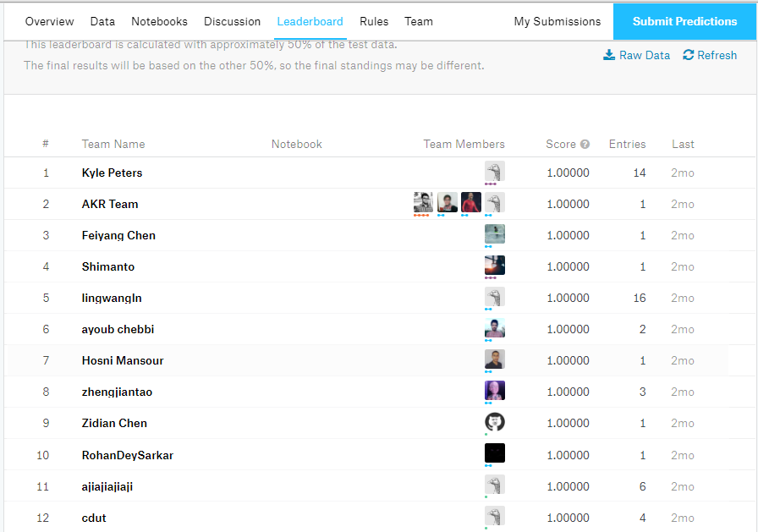This screenshot has height=532, width=758.
Task: Click the Team Members column header
Action: [464, 144]
